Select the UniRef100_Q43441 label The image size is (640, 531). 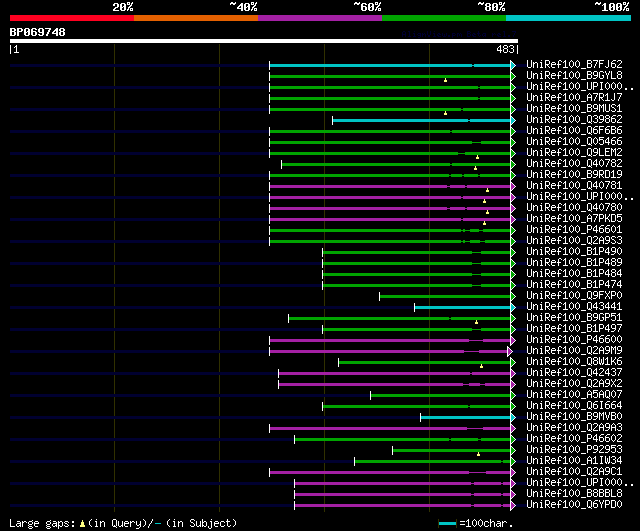574,307
